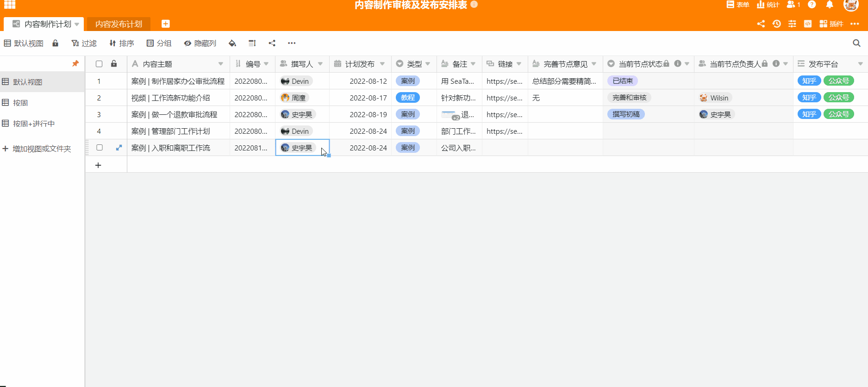Screen dimensions: 868x387
Task: Click the collaborators icon showing 1
Action: pos(793,5)
